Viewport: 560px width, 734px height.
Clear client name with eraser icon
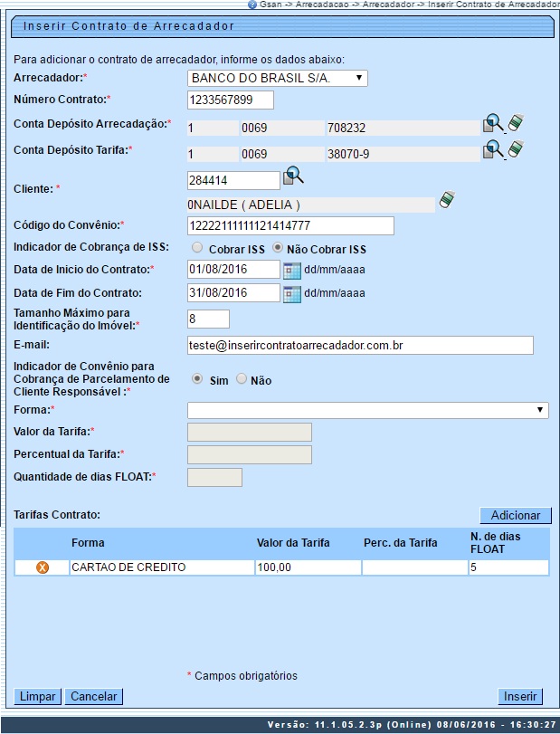446,200
